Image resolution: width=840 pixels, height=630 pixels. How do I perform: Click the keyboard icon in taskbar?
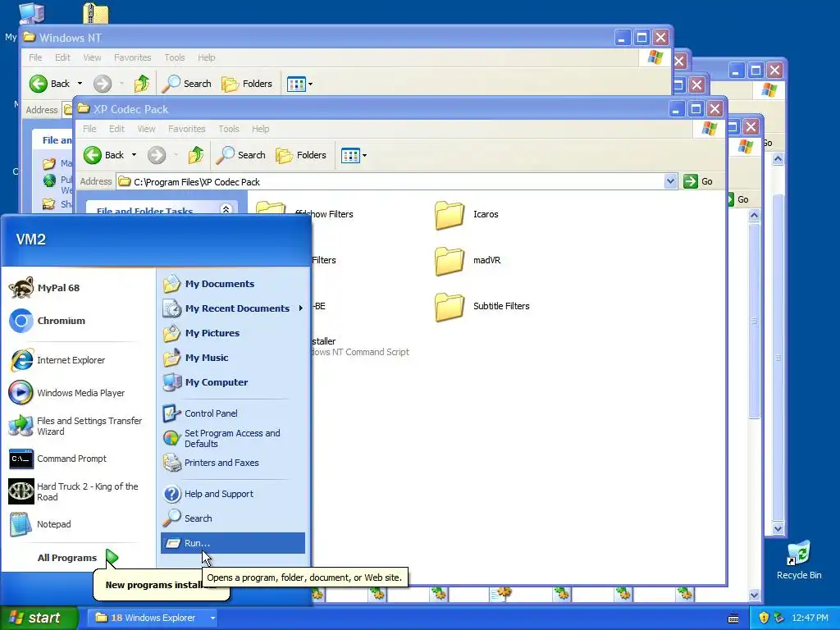point(733,619)
